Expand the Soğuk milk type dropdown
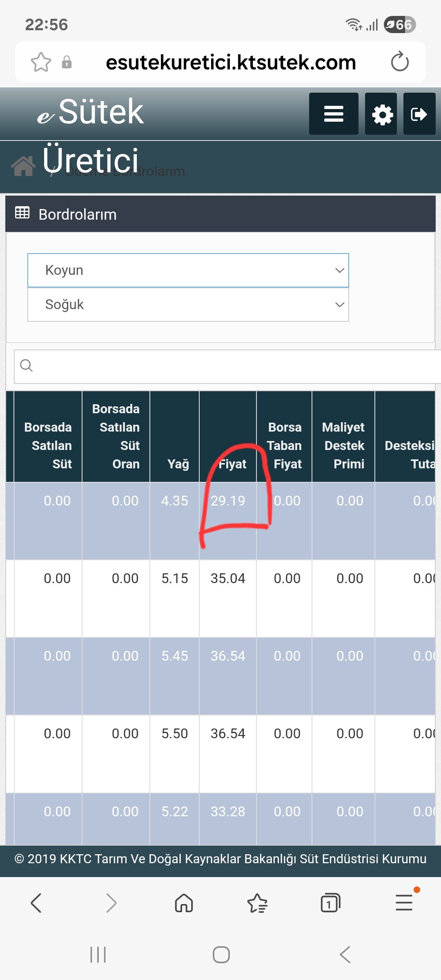Image resolution: width=441 pixels, height=980 pixels. pos(188,305)
